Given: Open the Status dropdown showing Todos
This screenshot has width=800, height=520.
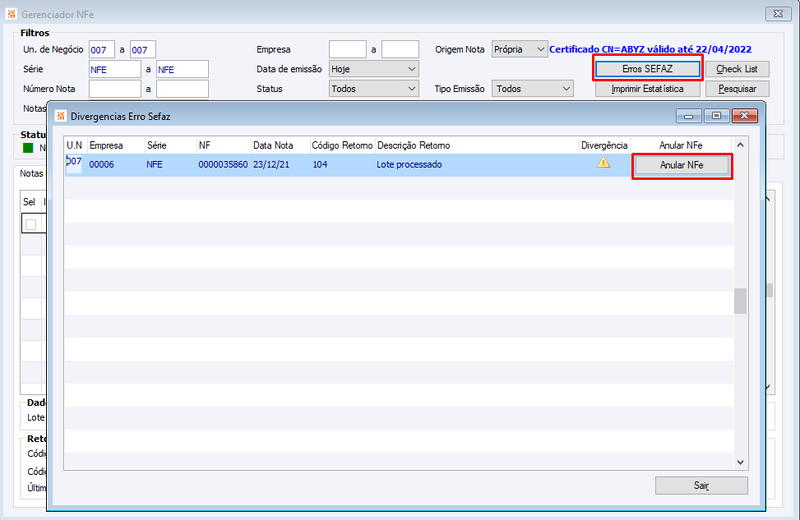Looking at the screenshot, I should point(373,89).
